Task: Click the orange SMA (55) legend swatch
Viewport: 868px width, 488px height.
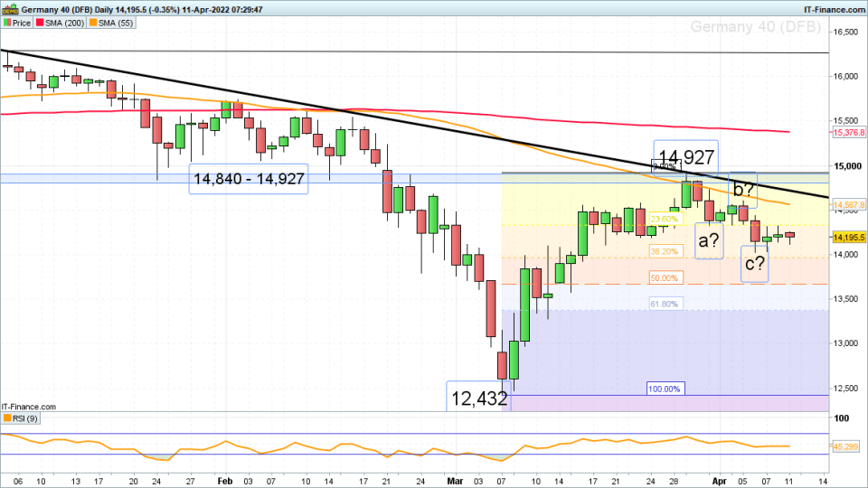Action: (x=93, y=23)
